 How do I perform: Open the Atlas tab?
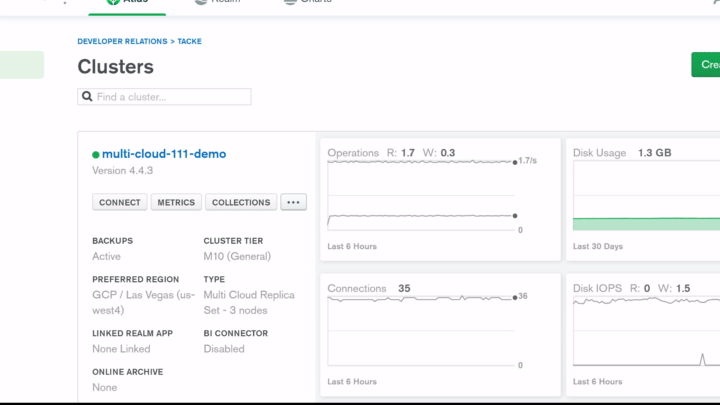coord(127,4)
